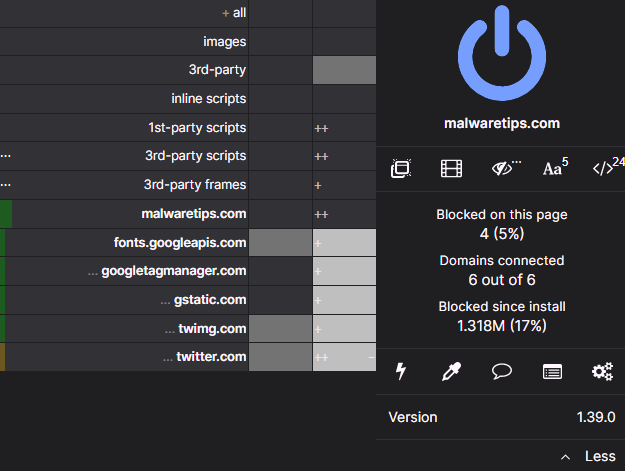Open the element picker eyedropper
Image resolution: width=625 pixels, height=471 pixels.
click(451, 372)
